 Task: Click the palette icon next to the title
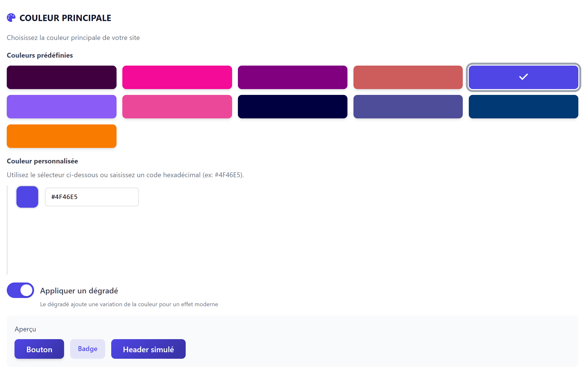pos(11,17)
